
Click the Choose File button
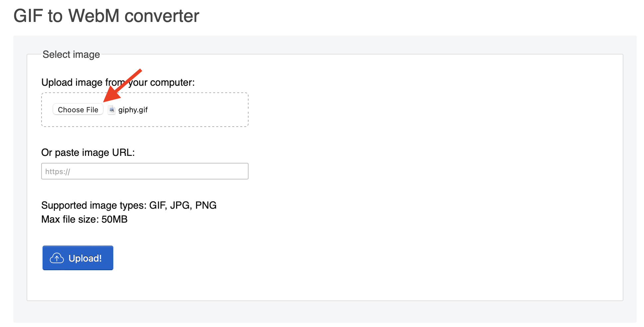(x=78, y=110)
